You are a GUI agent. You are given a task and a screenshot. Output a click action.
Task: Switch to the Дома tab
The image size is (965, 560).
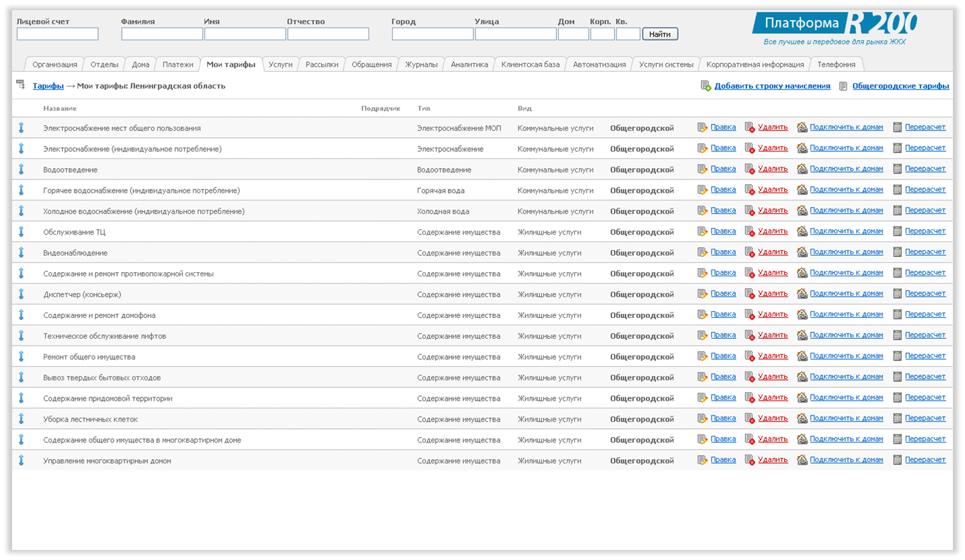[x=141, y=65]
